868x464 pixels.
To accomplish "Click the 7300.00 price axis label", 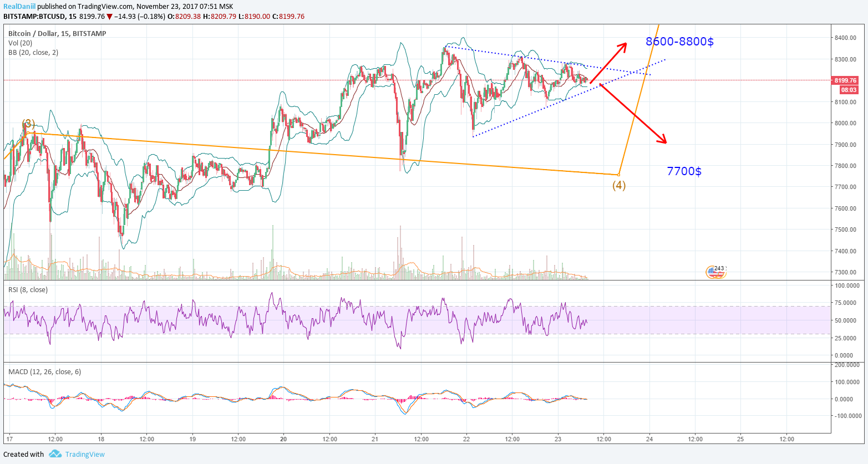I will 845,273.
